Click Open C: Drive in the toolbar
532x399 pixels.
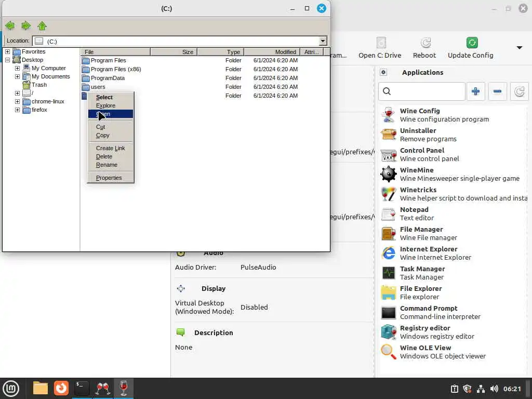pos(380,48)
